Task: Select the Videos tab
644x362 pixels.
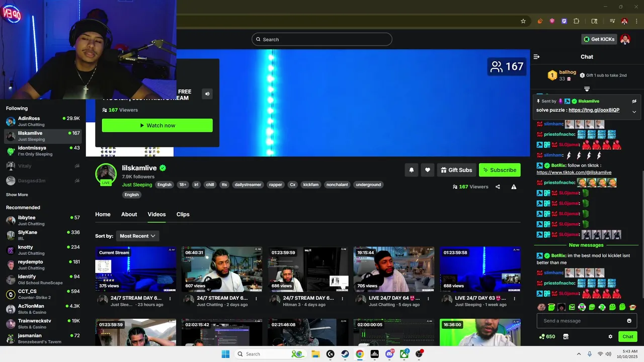Action: coord(156,214)
